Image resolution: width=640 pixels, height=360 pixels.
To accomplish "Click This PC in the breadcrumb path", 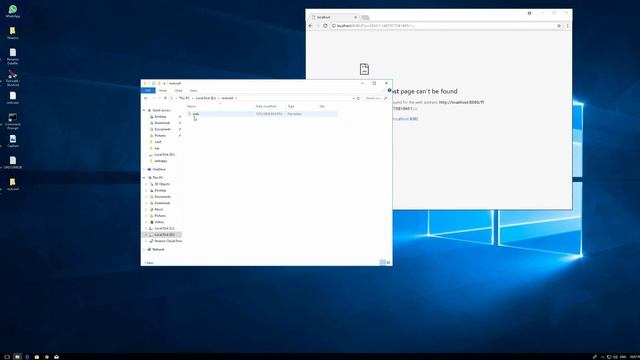I will (184, 98).
